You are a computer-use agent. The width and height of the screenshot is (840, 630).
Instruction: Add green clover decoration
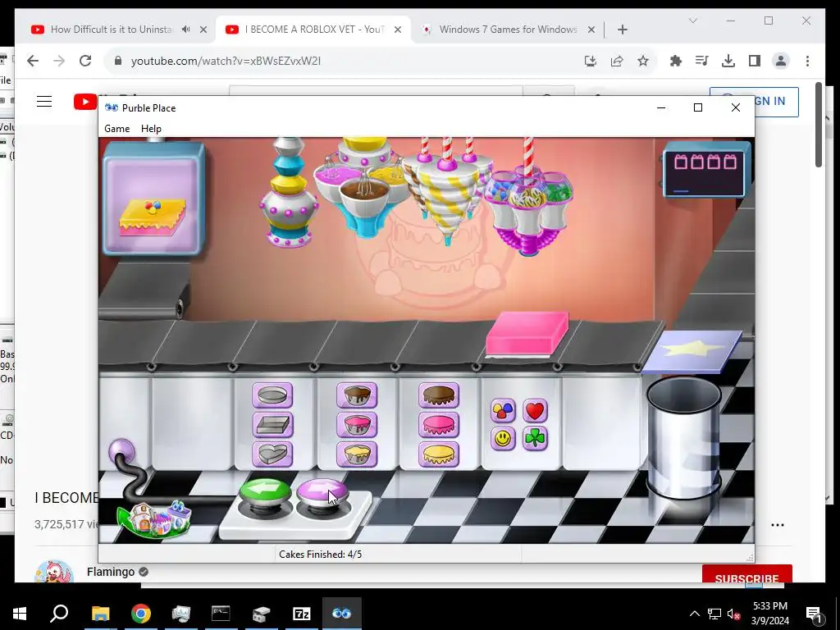pyautogui.click(x=535, y=439)
